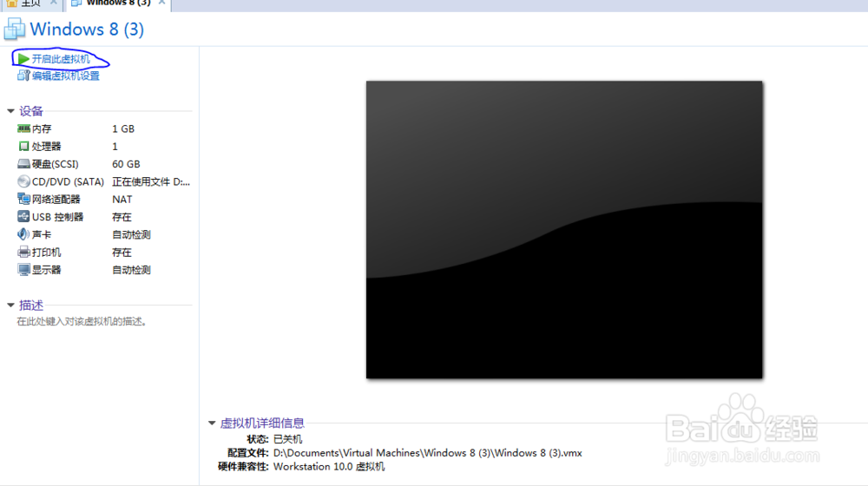The image size is (868, 486).
Task: Click the network adapter (网络适配器) icon
Action: tap(23, 199)
